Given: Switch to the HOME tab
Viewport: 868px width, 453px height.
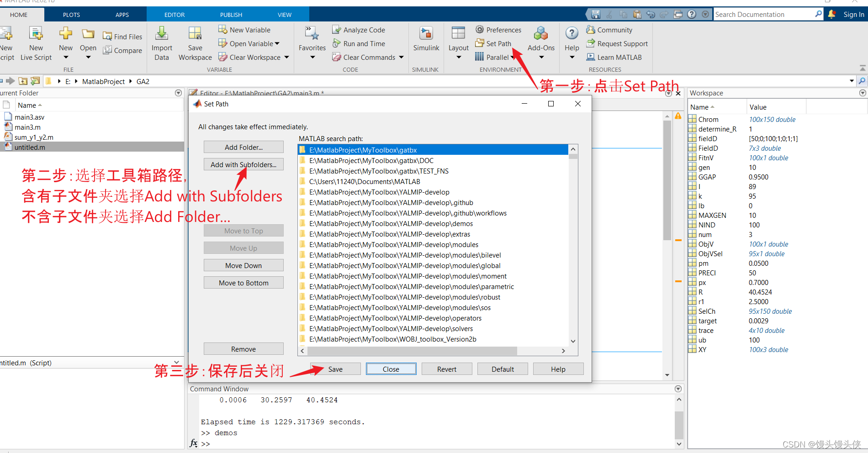Looking at the screenshot, I should [19, 15].
